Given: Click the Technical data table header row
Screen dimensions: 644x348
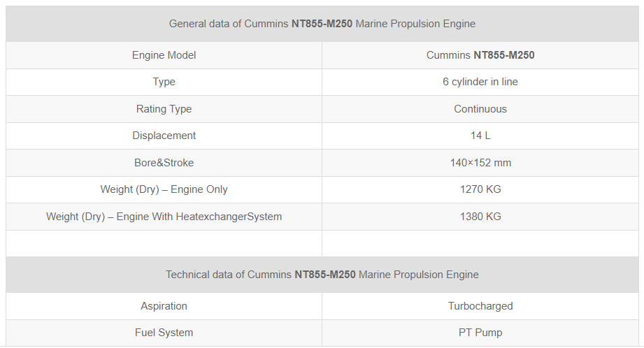Looking at the screenshot, I should (322, 275).
